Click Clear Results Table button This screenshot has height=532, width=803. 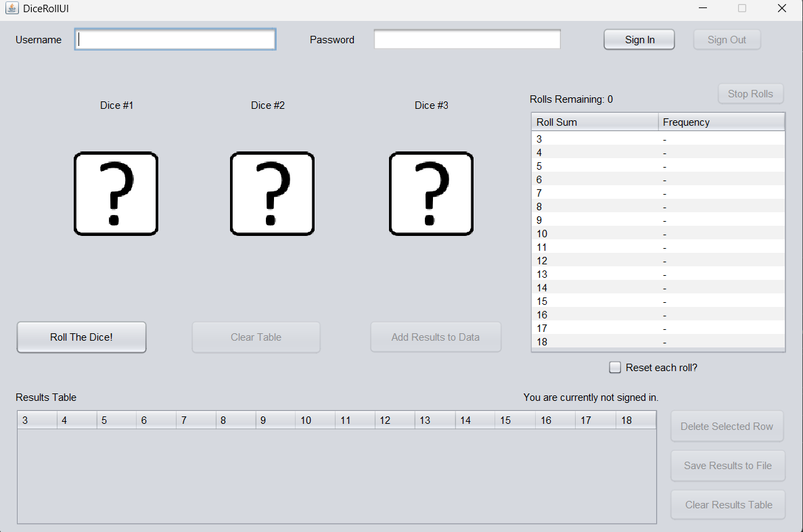(x=728, y=505)
